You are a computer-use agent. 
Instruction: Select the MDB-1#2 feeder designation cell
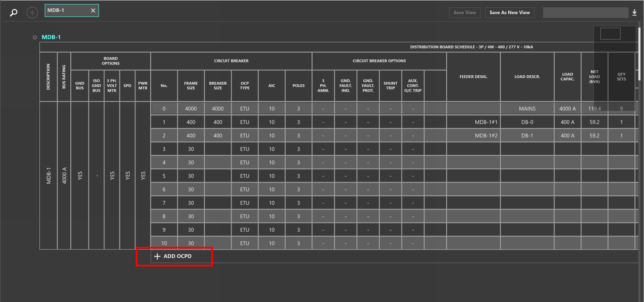tap(473, 136)
